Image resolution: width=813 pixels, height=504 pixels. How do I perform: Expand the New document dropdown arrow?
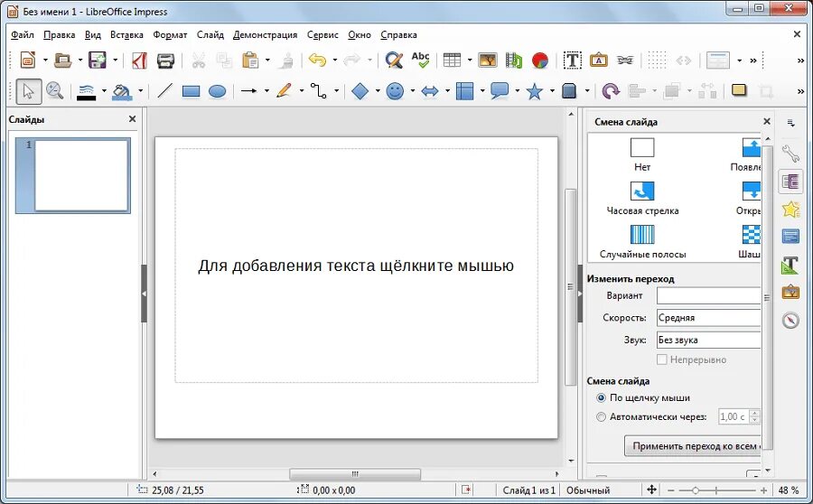tap(45, 61)
